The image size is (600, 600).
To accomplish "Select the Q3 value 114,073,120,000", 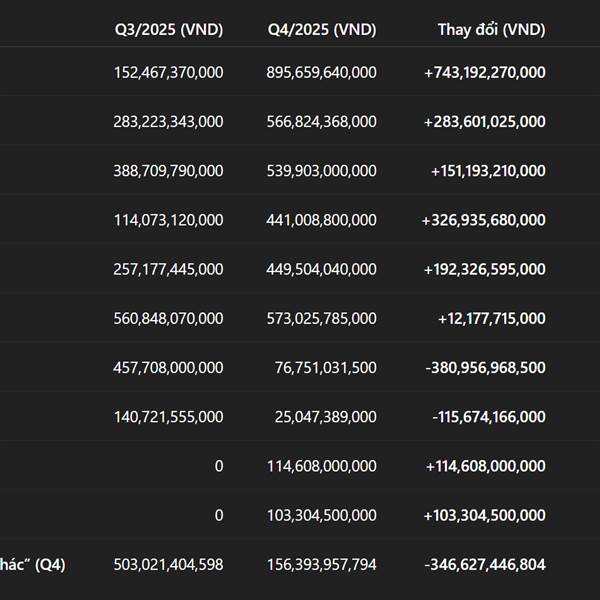I will (168, 220).
